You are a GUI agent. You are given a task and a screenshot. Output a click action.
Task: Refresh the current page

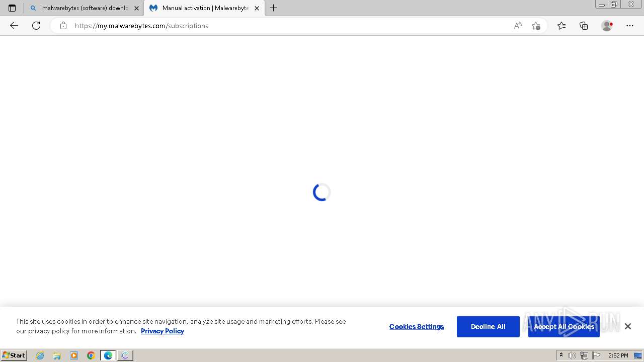coord(36,26)
